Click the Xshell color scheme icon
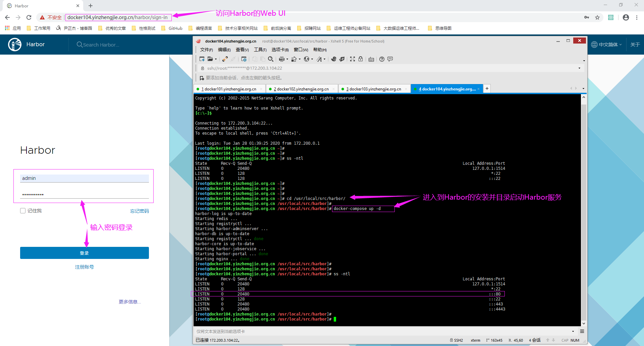The width and height of the screenshot is (644, 346). coord(294,59)
